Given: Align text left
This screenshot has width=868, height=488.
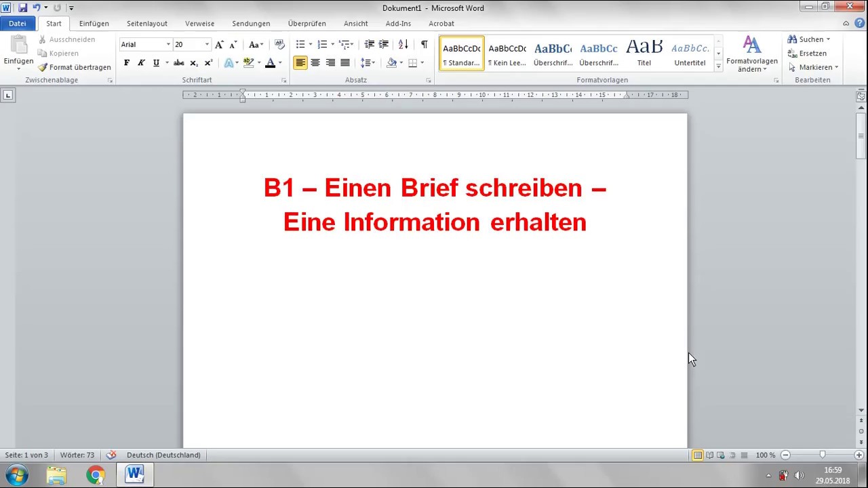Looking at the screenshot, I should (300, 62).
